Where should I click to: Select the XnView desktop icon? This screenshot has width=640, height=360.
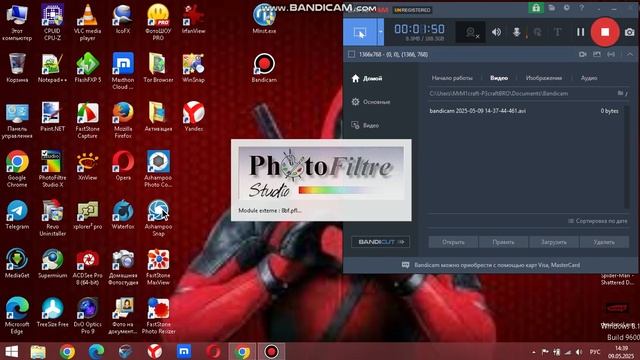pyautogui.click(x=87, y=166)
